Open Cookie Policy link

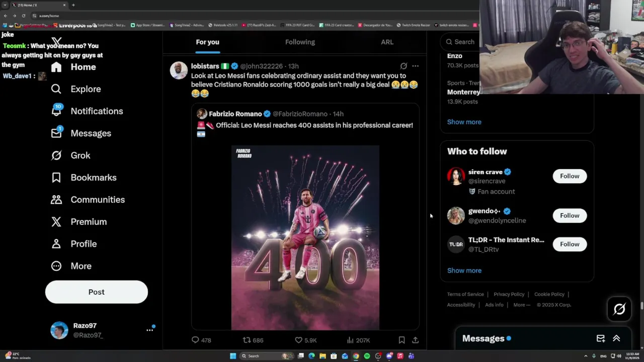[549, 294]
